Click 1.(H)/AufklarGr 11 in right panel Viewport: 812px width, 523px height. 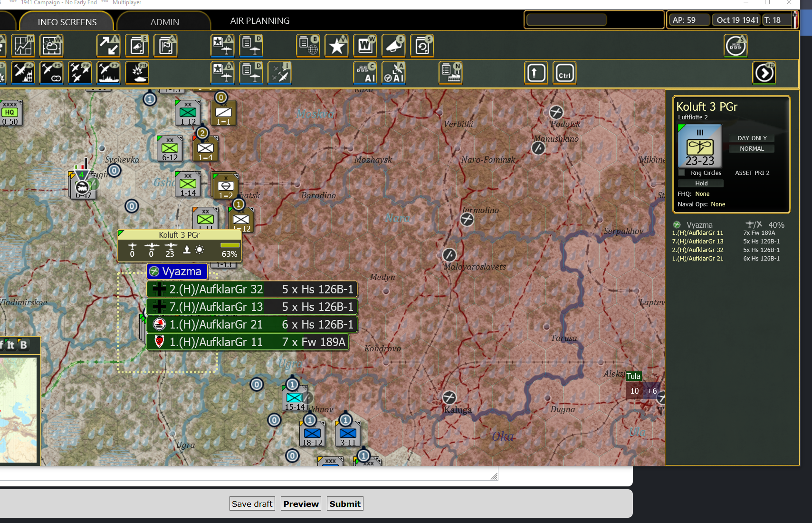tap(697, 233)
